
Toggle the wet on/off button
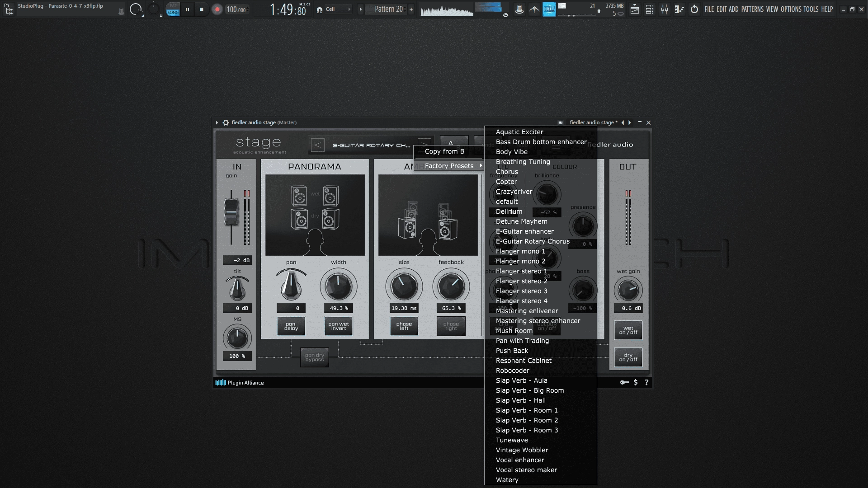[628, 330]
